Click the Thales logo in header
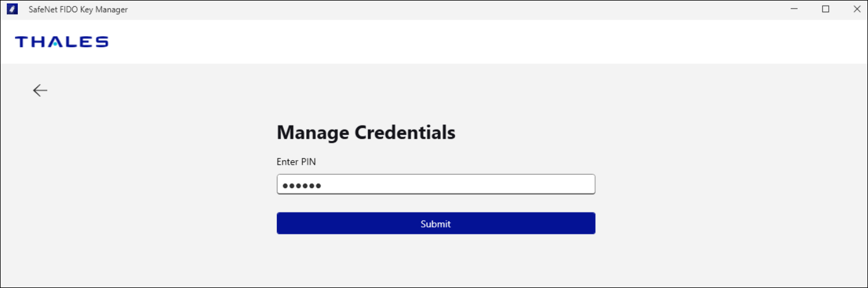Screen dimensions: 868x288 point(62,41)
